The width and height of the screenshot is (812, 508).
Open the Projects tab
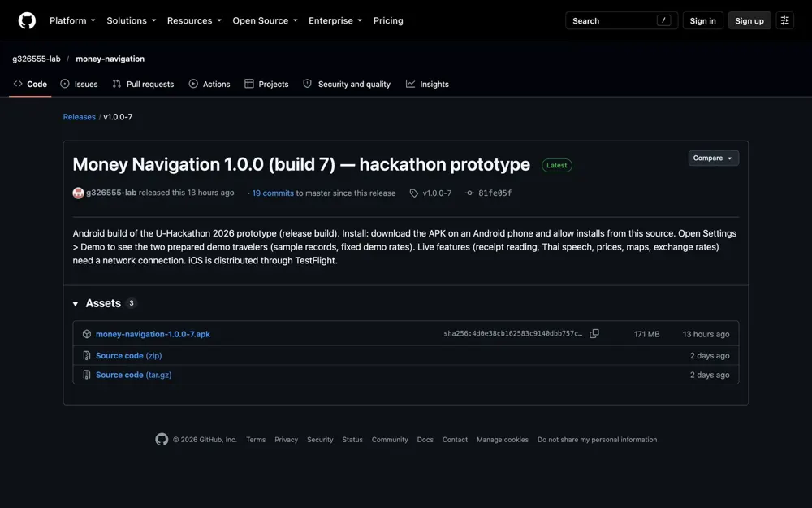pyautogui.click(x=266, y=84)
